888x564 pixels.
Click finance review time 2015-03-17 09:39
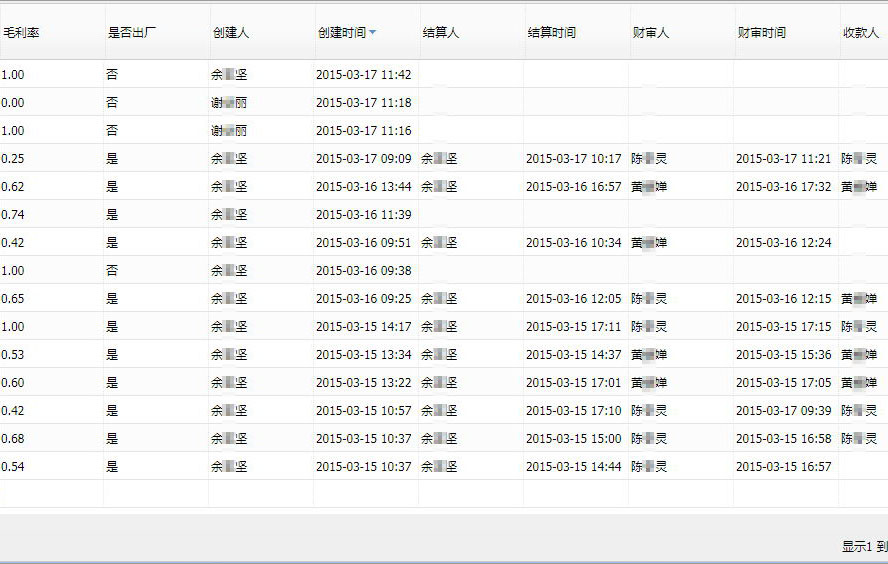coord(783,411)
